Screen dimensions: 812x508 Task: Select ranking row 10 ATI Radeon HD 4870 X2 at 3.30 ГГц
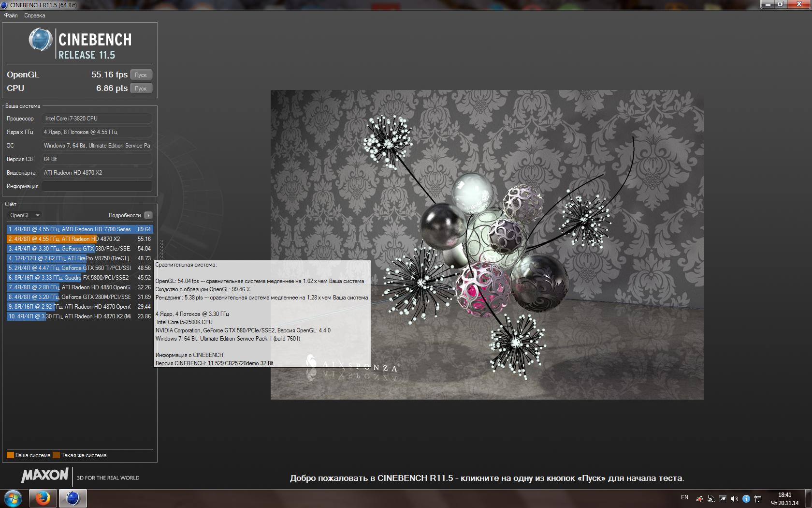tap(80, 316)
